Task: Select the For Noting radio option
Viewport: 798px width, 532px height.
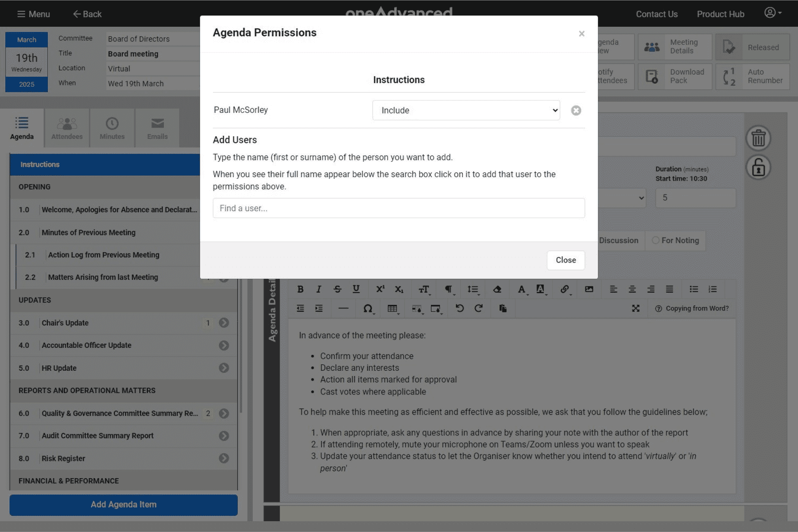Action: 656,241
